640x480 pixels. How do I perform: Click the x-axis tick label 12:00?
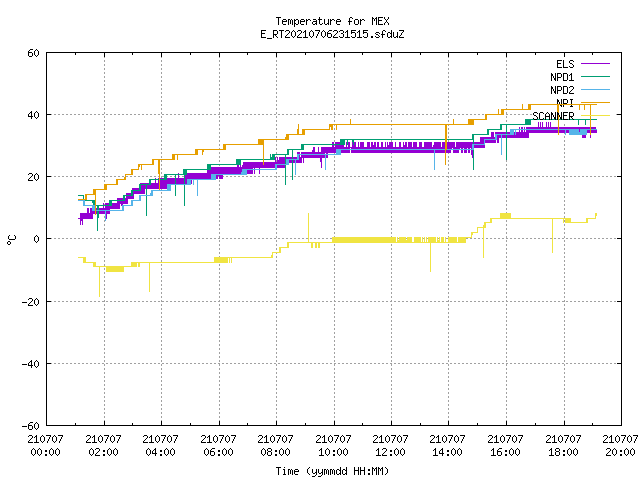[x=391, y=452]
